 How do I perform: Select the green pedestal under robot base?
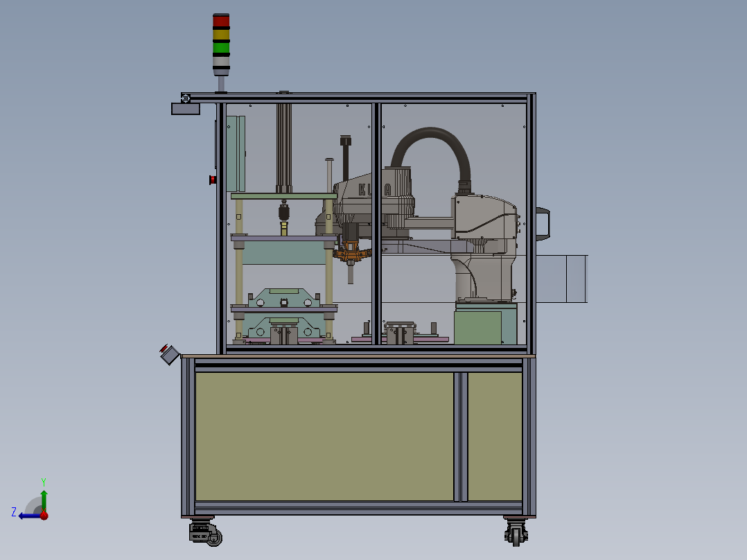(486, 323)
